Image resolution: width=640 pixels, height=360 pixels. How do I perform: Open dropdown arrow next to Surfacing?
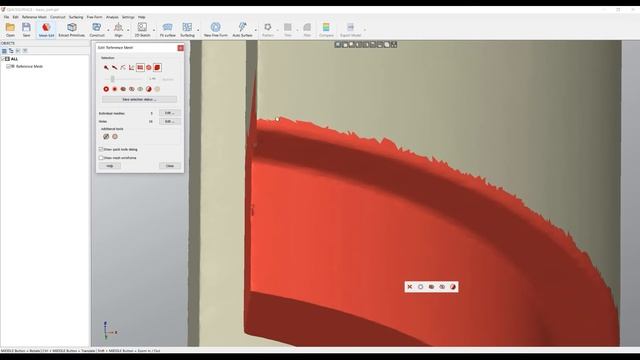(198, 29)
